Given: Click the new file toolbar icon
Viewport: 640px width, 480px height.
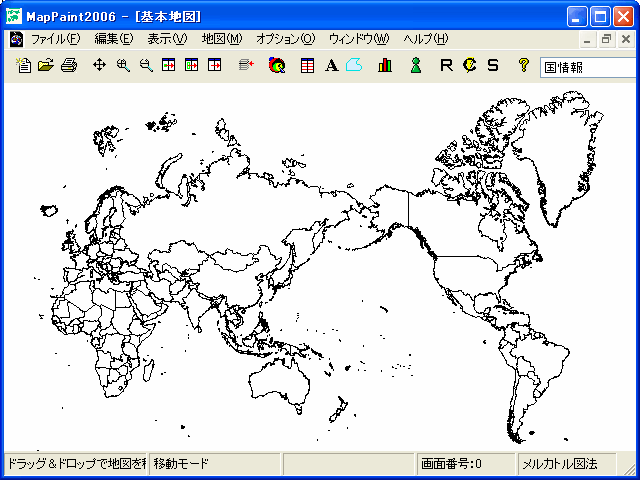Looking at the screenshot, I should (25, 66).
